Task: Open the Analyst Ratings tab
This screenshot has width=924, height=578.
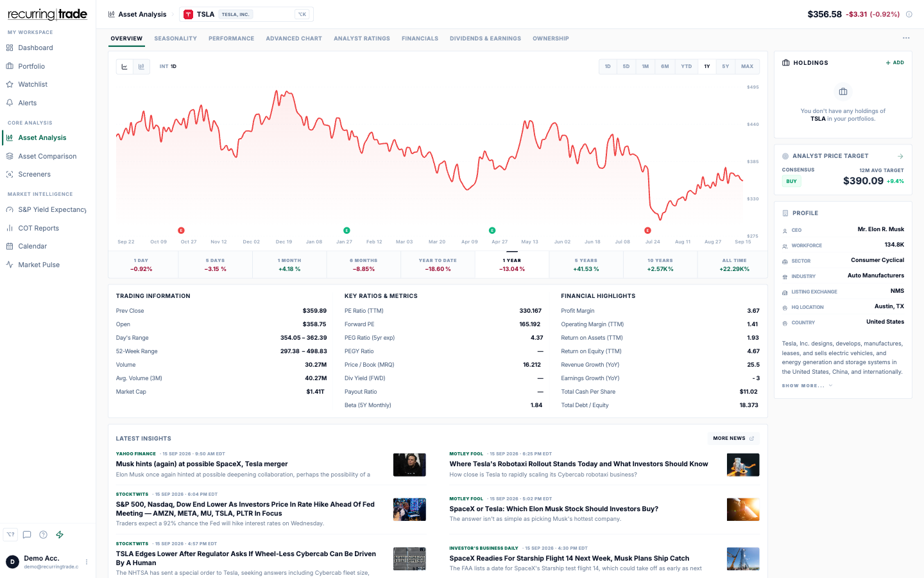Action: [362, 39]
